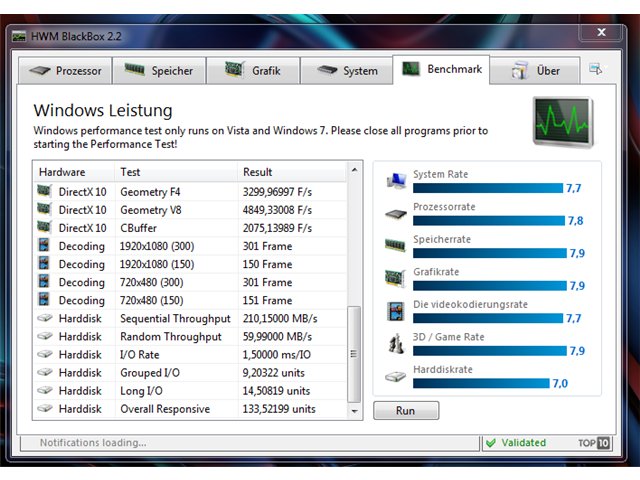Run the performance benchmark
Viewport: 640px width, 480px height.
click(406, 411)
